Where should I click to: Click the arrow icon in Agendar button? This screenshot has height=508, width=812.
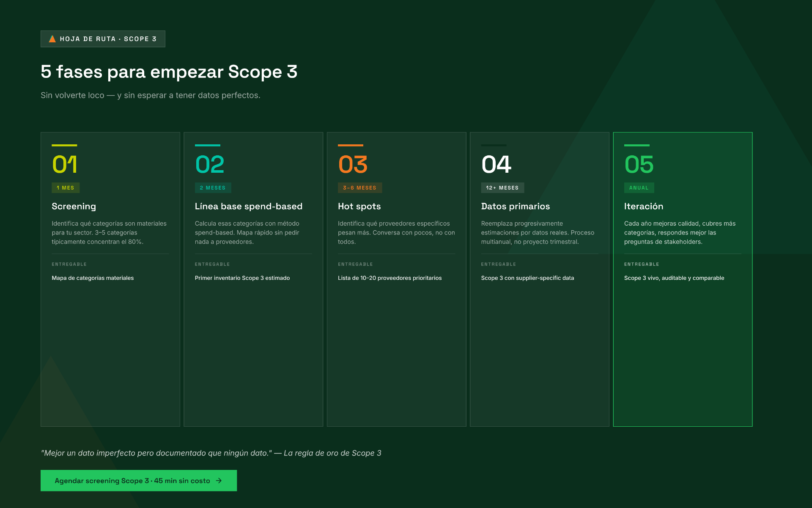pyautogui.click(x=219, y=480)
